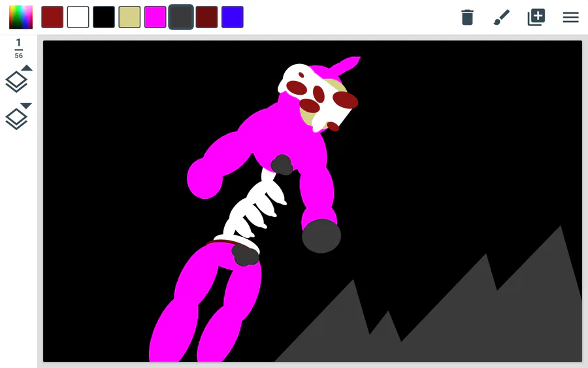588x368 pixels.
Task: Click the frame counter 1 of 56
Action: tap(18, 49)
